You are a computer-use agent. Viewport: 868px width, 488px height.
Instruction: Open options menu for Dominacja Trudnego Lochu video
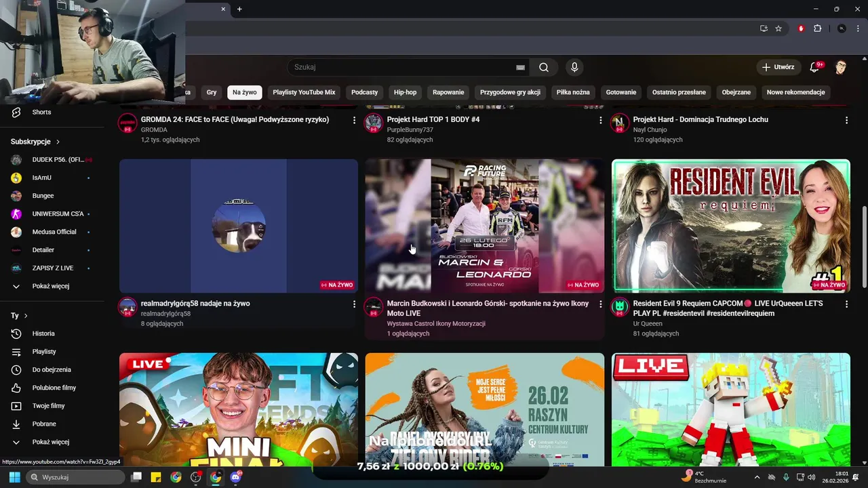846,120
